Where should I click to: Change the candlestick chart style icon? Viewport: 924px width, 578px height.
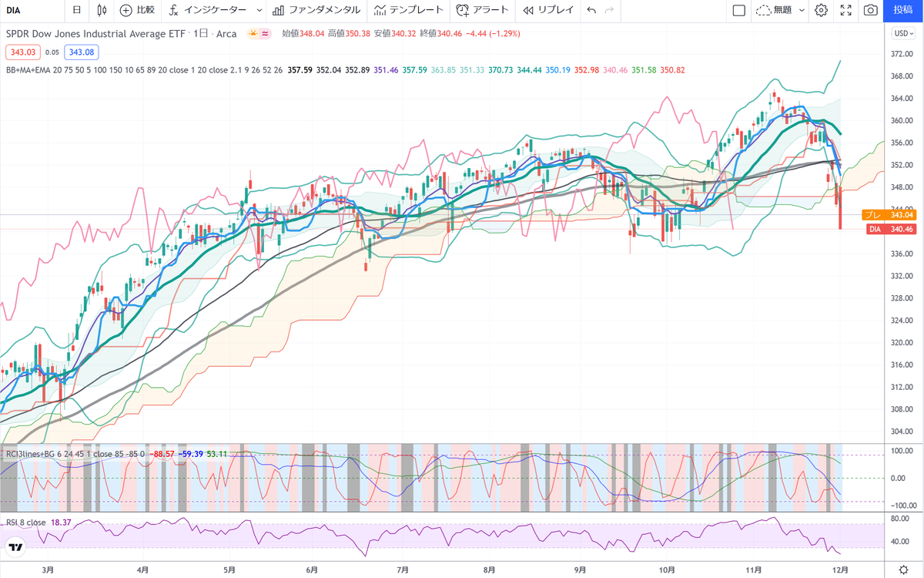[x=102, y=10]
